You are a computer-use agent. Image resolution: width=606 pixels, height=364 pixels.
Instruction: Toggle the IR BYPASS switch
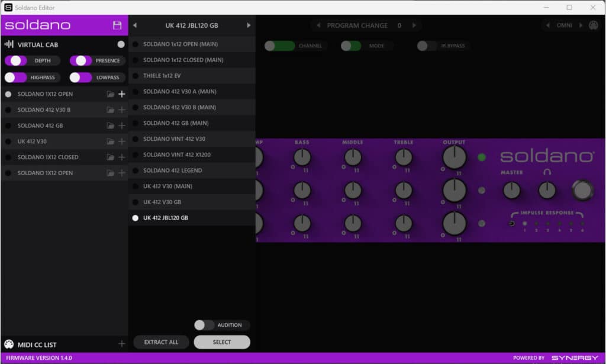(x=427, y=46)
